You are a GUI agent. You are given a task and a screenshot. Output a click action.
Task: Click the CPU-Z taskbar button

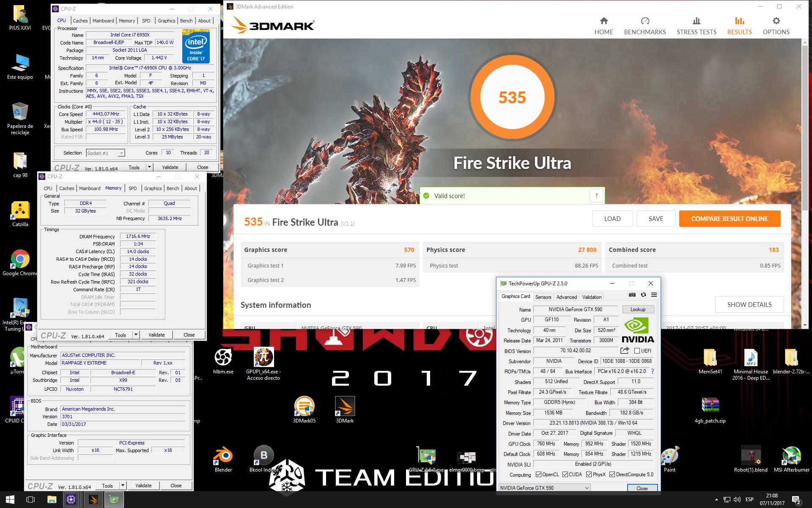[x=71, y=500]
